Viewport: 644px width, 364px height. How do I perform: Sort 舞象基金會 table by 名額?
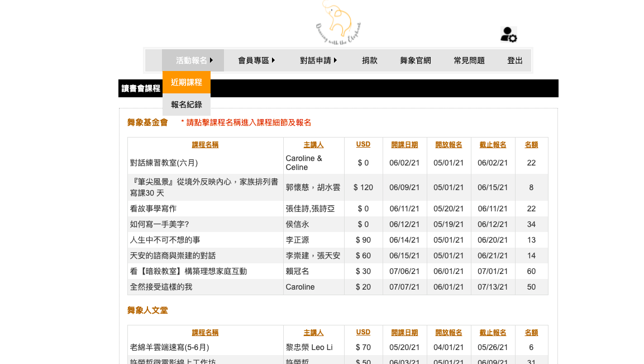[x=531, y=145]
